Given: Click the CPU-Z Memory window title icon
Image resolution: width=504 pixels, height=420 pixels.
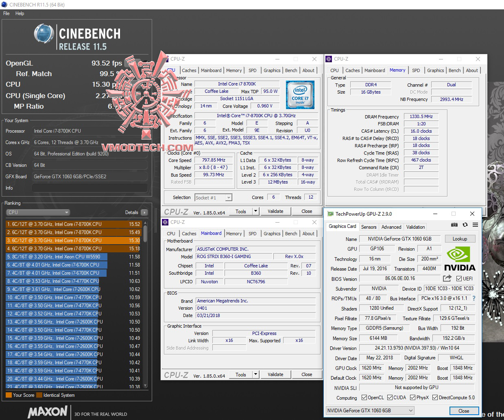Looking at the screenshot, I should coord(329,59).
